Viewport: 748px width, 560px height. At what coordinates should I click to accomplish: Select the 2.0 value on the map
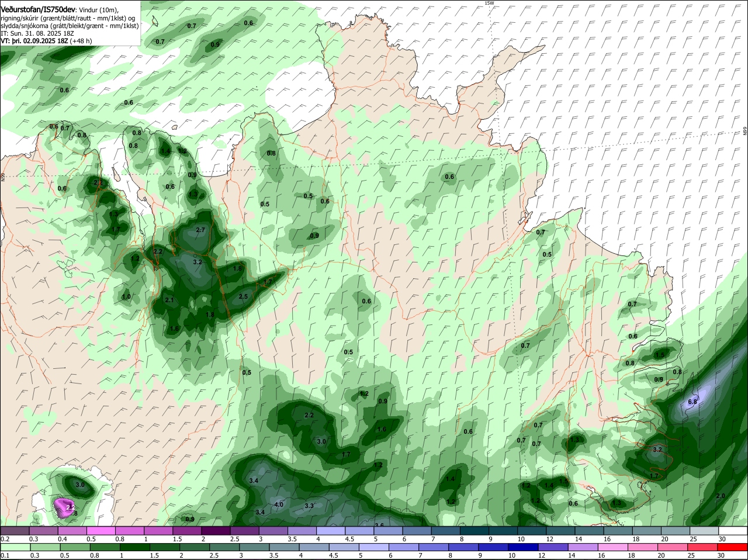click(721, 496)
